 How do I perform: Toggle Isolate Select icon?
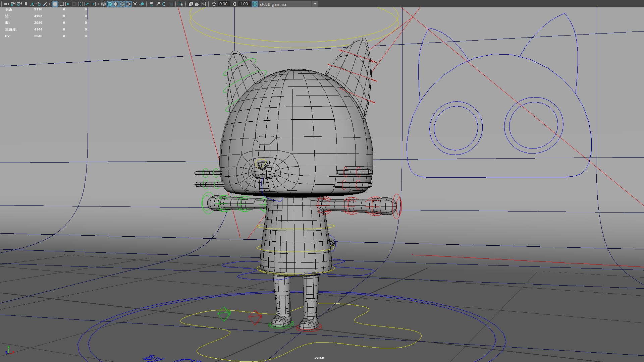pyautogui.click(x=181, y=4)
